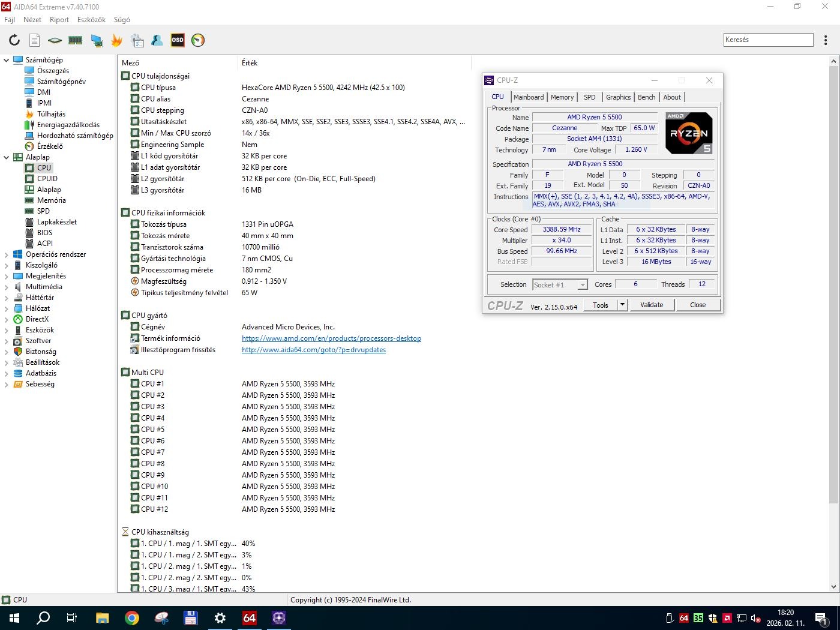This screenshot has height=630, width=840.
Task: Click the muted speaker tray icon
Action: [756, 618]
